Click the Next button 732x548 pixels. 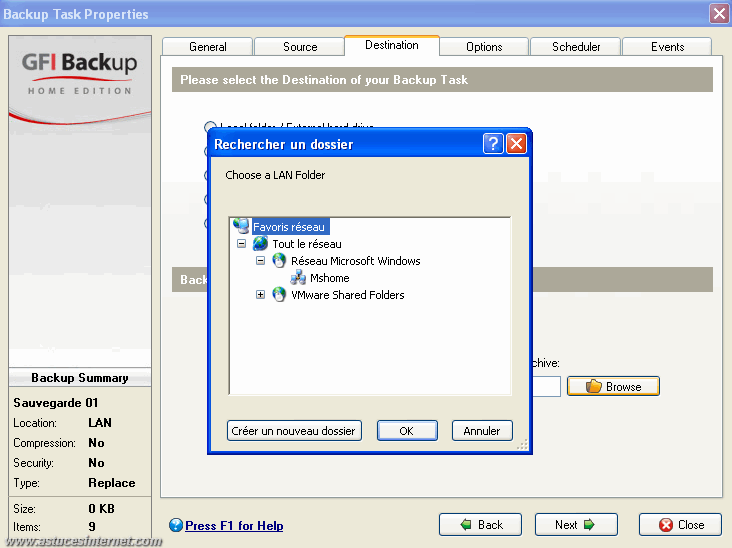(x=576, y=525)
